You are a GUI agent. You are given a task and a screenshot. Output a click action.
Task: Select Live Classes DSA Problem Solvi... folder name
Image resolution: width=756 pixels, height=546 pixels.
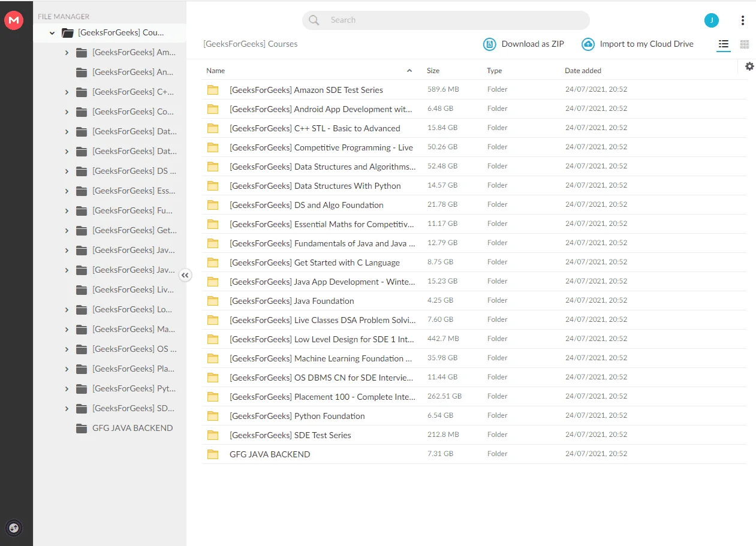point(323,320)
